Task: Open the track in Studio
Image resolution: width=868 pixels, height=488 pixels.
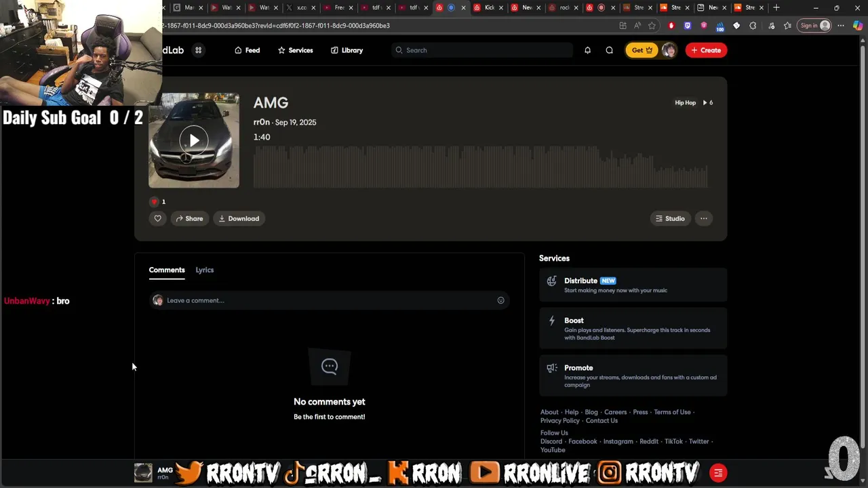Action: point(670,218)
